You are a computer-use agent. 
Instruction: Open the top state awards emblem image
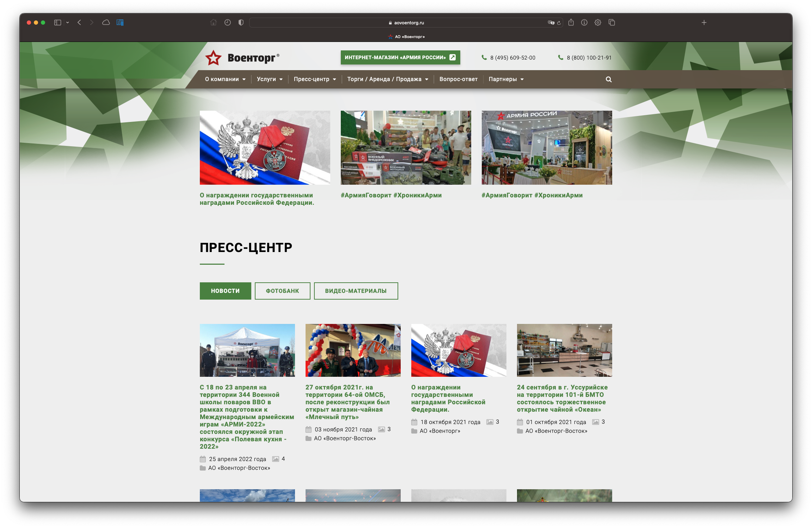click(x=265, y=148)
